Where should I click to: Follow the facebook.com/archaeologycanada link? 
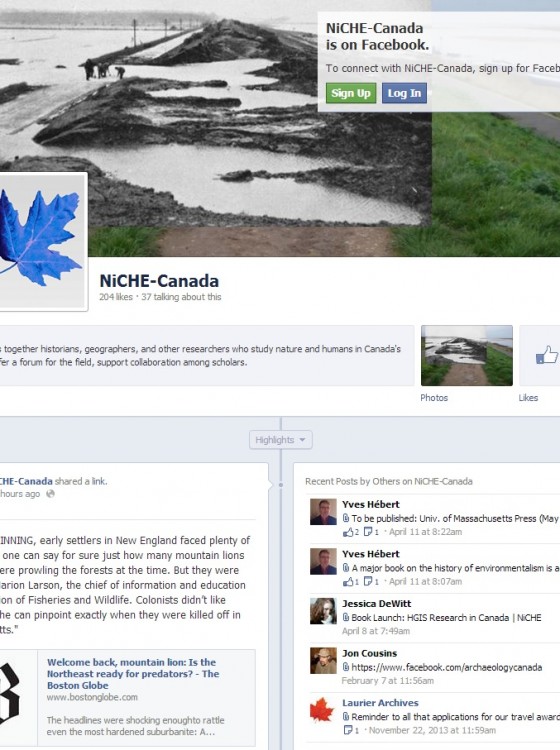click(447, 667)
